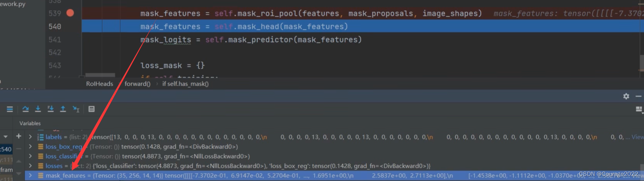
Task: Select the if self.has_mask() breadcrumb
Action: pos(186,84)
